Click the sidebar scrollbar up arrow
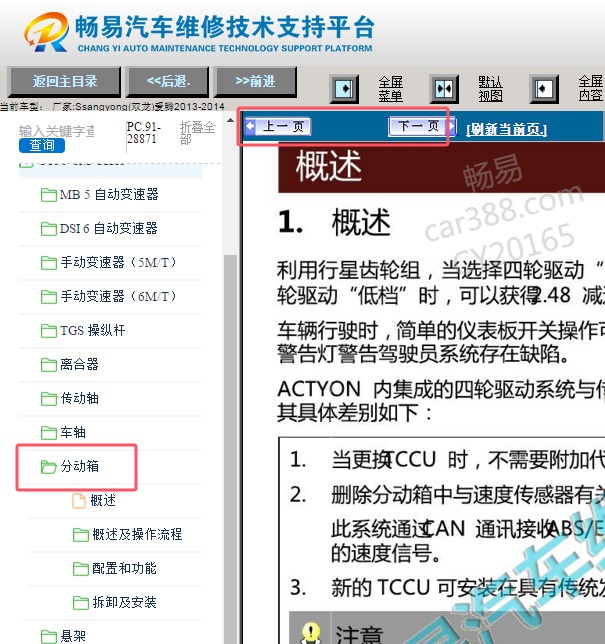605x644 pixels. [x=230, y=120]
